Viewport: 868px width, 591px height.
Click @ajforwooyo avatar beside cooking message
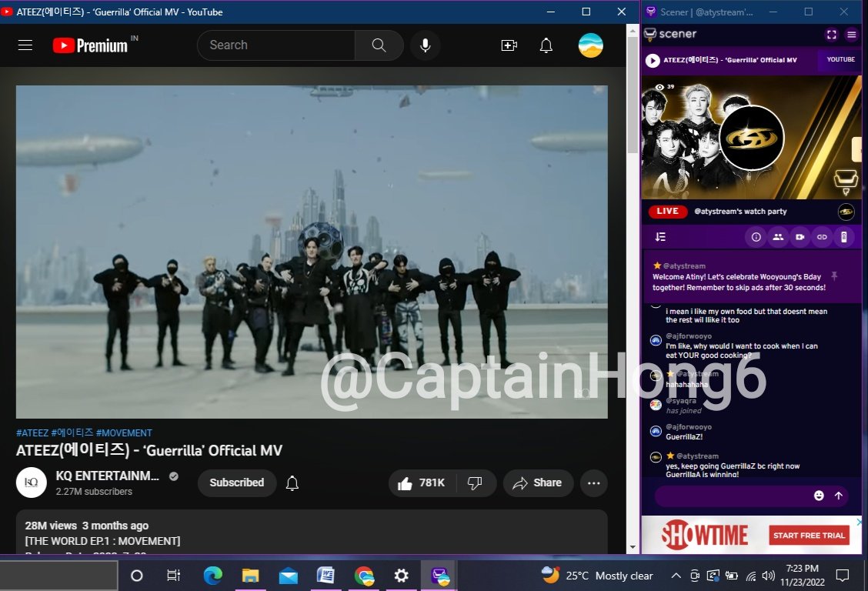pyautogui.click(x=656, y=340)
